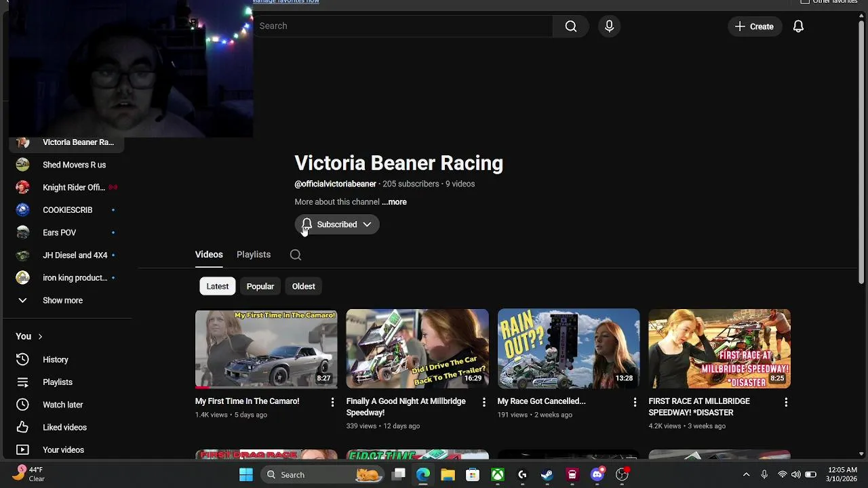
Task: Open iron king product... subscription
Action: pos(68,278)
